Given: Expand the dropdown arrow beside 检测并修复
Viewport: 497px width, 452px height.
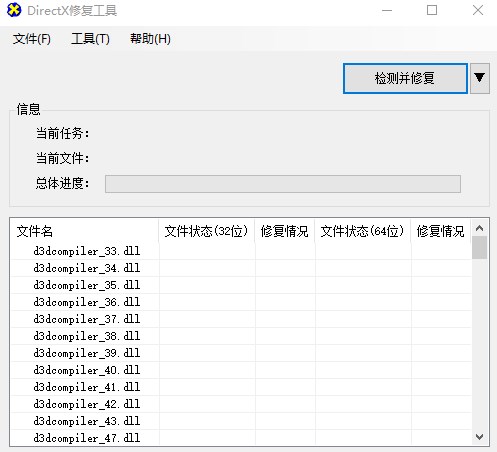Looking at the screenshot, I should [480, 79].
